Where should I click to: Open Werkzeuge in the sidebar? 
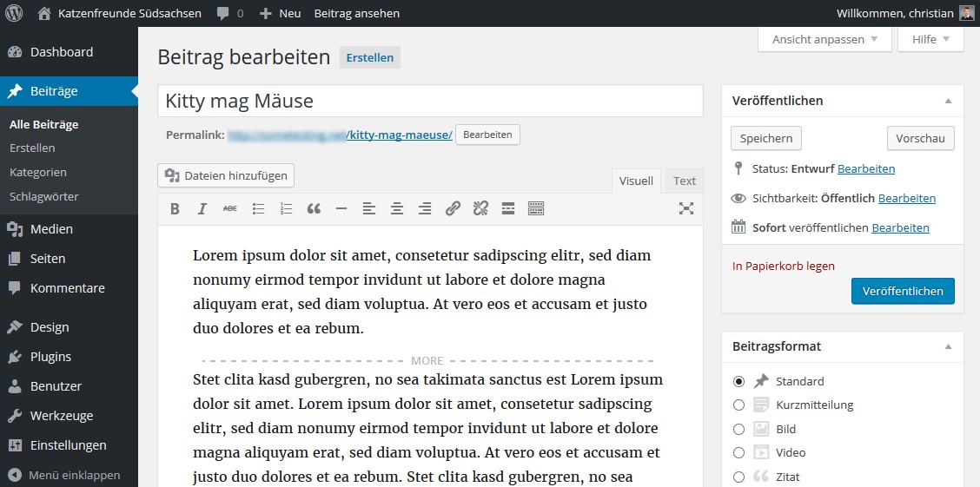point(69,416)
